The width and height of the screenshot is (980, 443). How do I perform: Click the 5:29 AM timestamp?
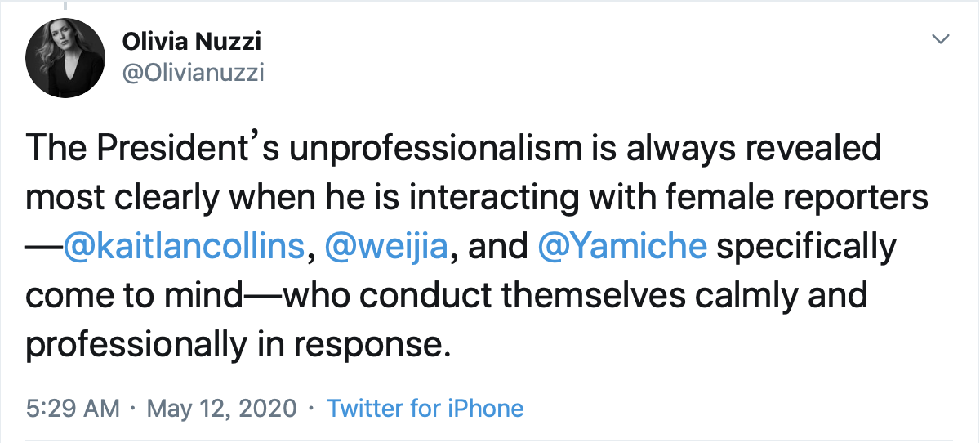point(72,408)
